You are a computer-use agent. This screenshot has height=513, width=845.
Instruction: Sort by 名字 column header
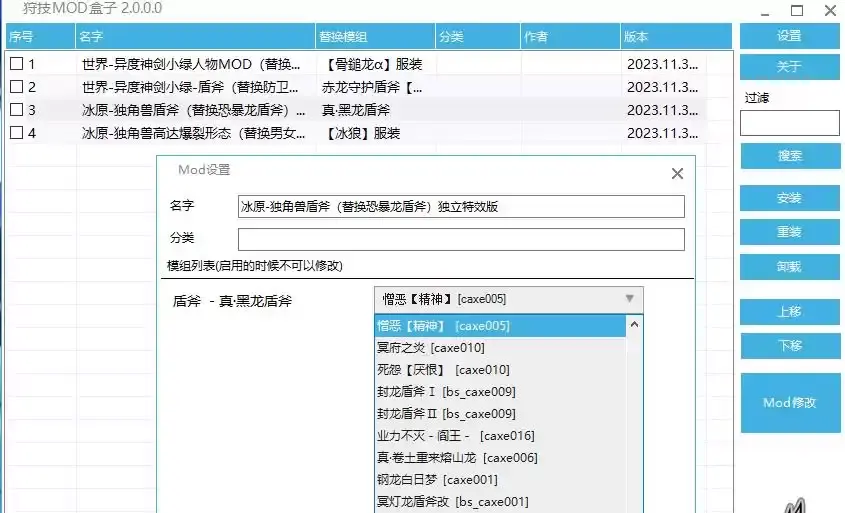193,37
